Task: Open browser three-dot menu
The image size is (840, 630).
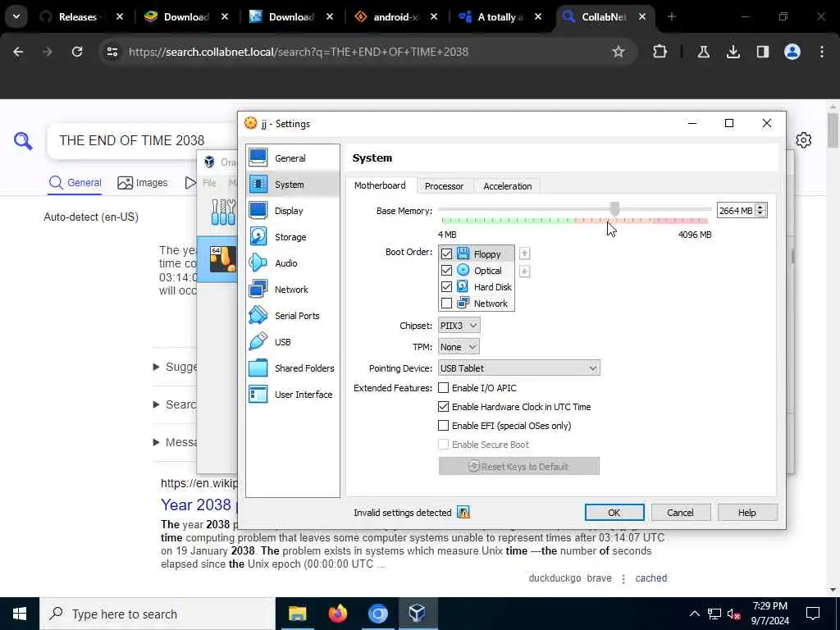Action: pos(822,52)
